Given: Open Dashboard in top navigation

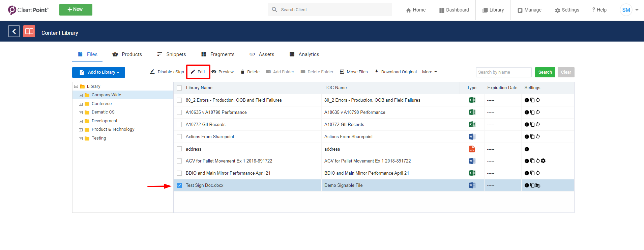Looking at the screenshot, I should (454, 10).
